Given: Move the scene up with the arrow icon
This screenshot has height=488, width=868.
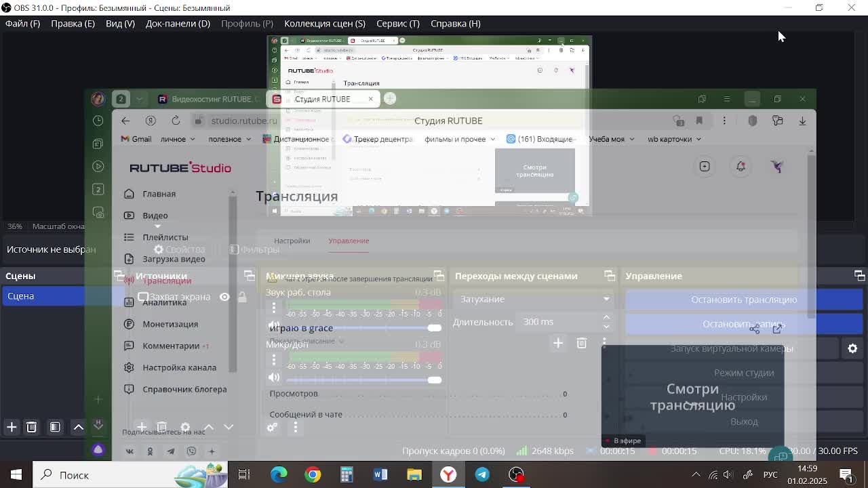Looking at the screenshot, I should [x=79, y=427].
